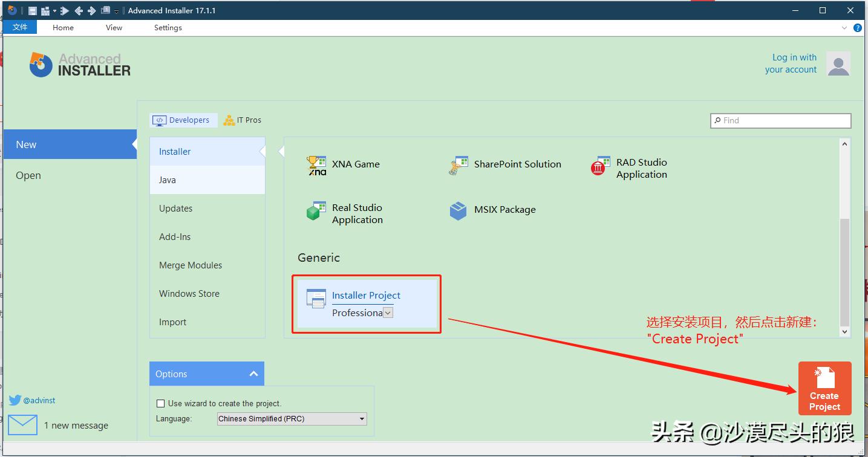Screen dimensions: 868x457
Task: Click the Create Project button
Action: pos(824,388)
